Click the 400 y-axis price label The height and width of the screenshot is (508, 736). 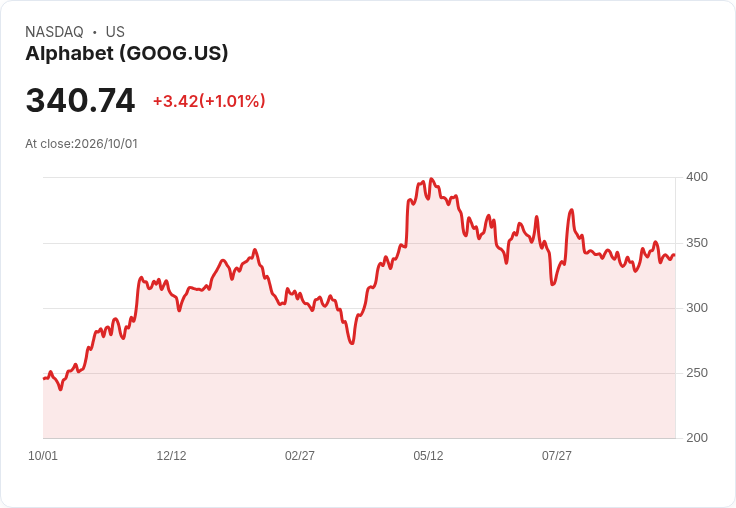point(697,177)
